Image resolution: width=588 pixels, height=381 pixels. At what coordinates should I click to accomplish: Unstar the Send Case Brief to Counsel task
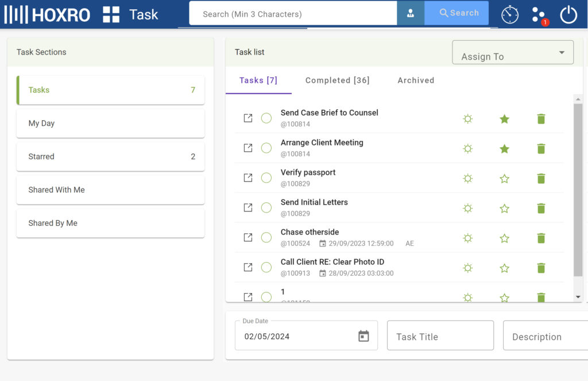tap(504, 119)
